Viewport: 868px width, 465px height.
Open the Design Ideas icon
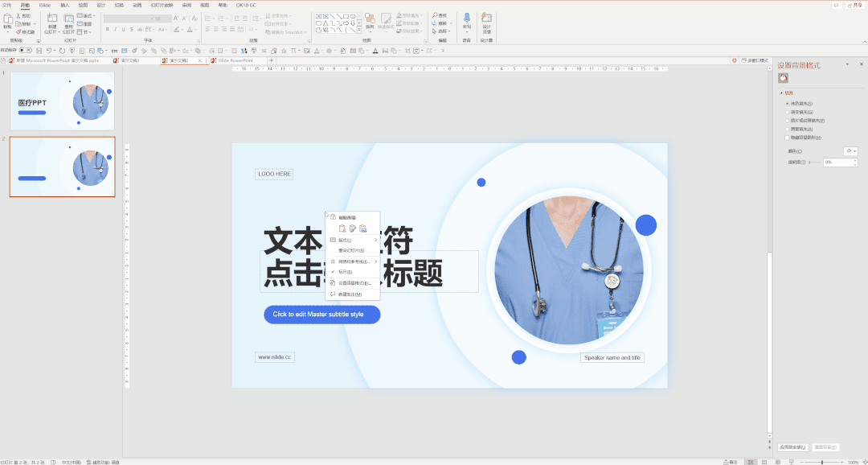(486, 18)
